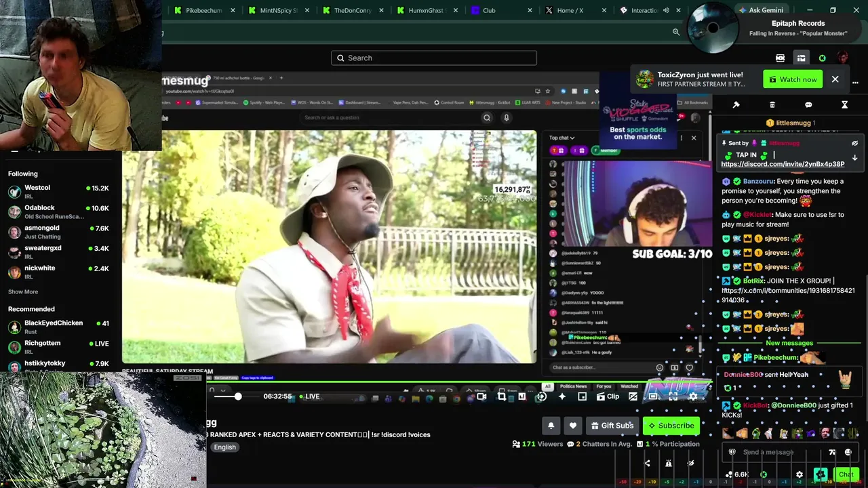Open the moderator hammer tool in chat header
This screenshot has height=488, width=868.
click(736, 105)
